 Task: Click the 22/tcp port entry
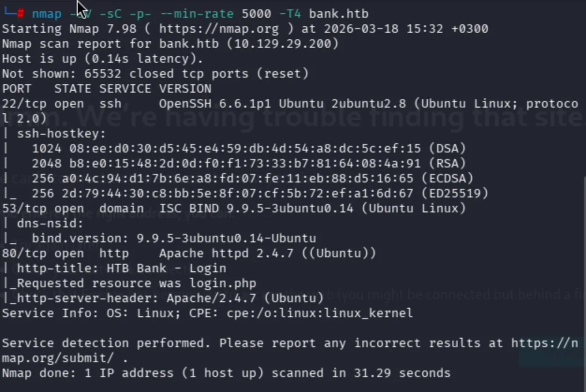tap(24, 104)
